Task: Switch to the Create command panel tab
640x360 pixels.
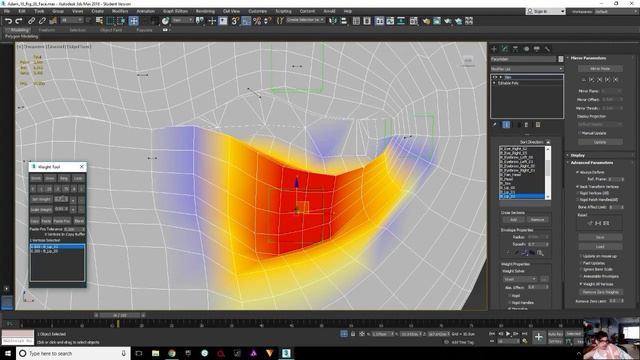Action: 494,49
